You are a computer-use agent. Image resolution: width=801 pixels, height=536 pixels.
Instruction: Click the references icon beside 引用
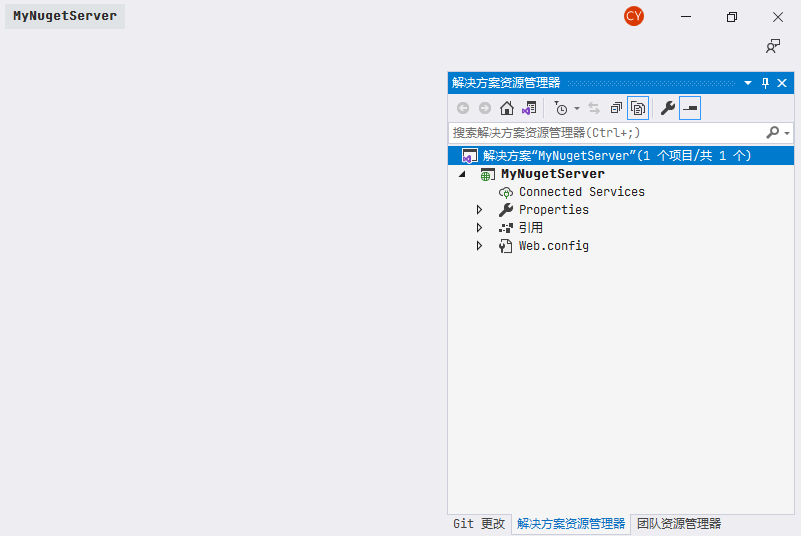pyautogui.click(x=506, y=228)
